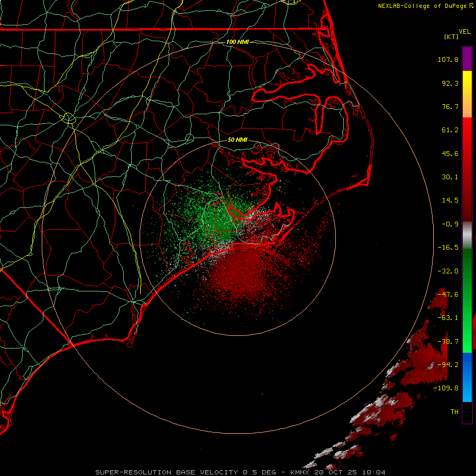Click the 92.3 velocity scale value
476x476 pixels.
click(450, 83)
